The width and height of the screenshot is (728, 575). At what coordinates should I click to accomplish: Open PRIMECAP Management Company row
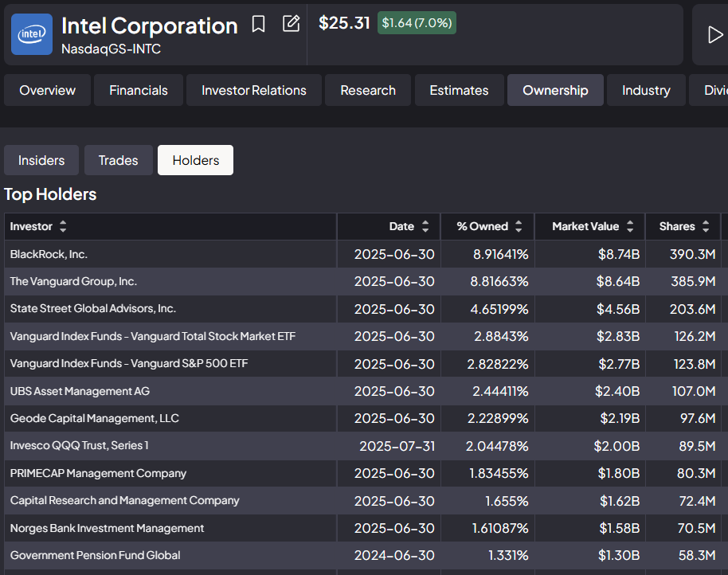[x=362, y=473]
